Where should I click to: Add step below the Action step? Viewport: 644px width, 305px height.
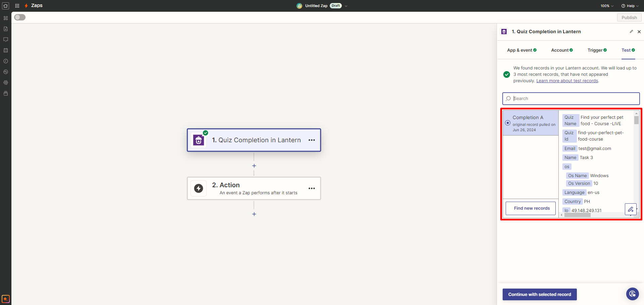point(254,214)
